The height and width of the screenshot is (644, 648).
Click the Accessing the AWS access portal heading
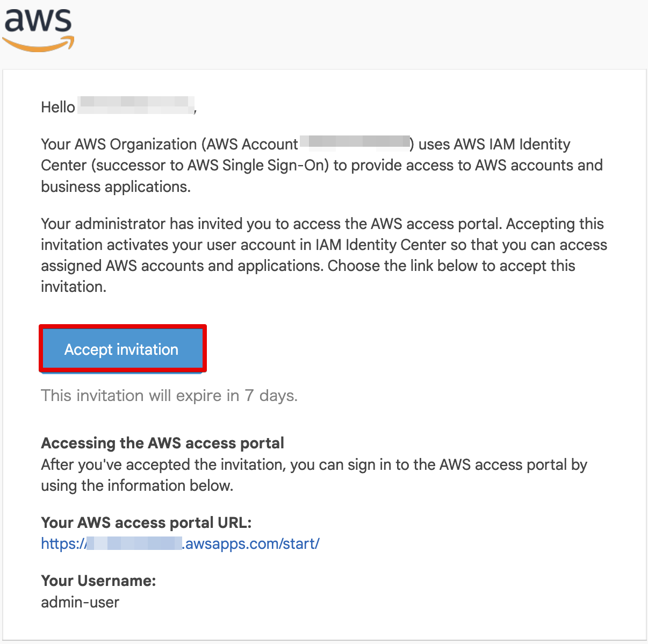pyautogui.click(x=162, y=443)
